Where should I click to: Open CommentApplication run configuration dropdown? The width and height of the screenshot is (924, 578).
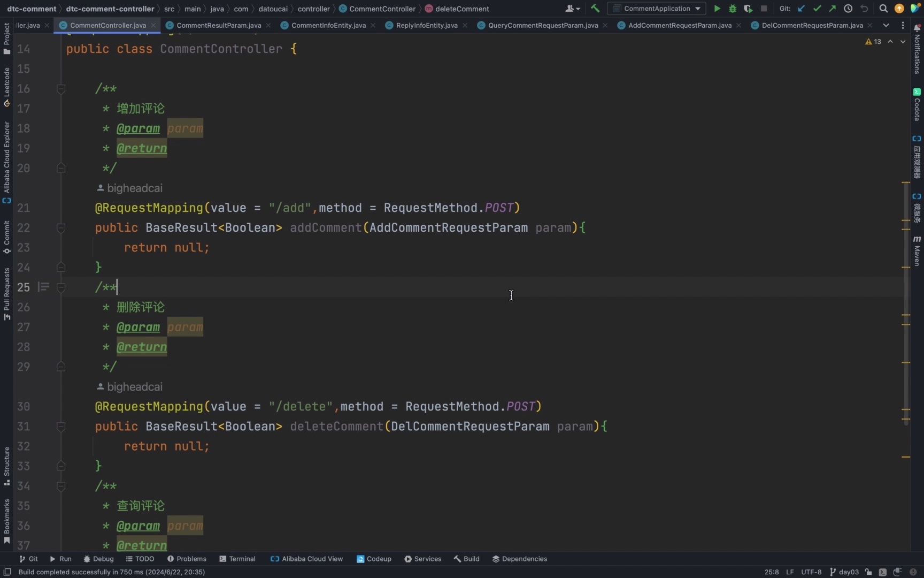[657, 9]
